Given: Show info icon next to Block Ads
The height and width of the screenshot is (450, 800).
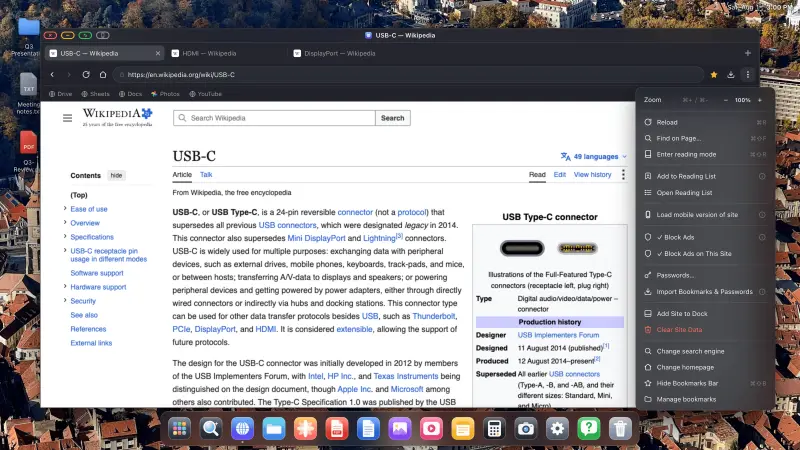Looking at the screenshot, I should pyautogui.click(x=762, y=237).
